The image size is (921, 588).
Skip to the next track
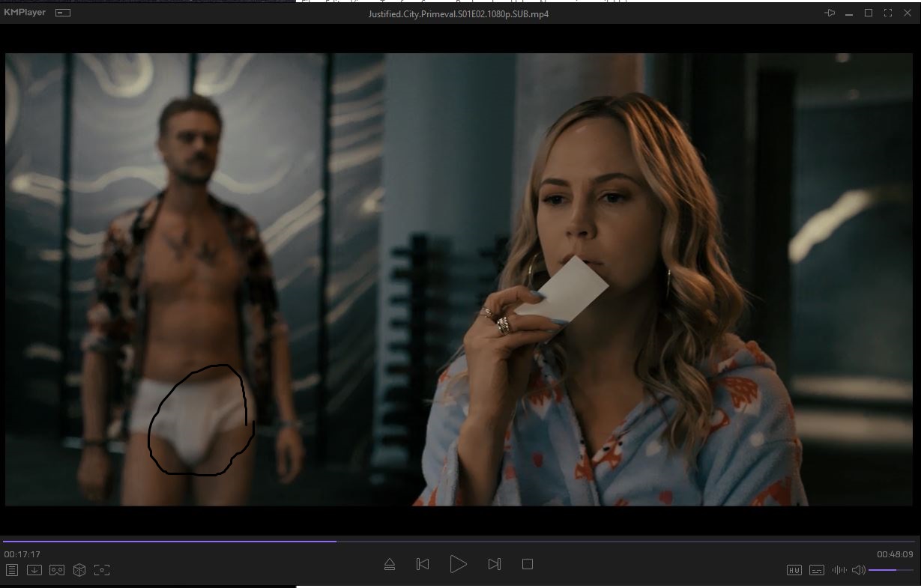(x=494, y=564)
